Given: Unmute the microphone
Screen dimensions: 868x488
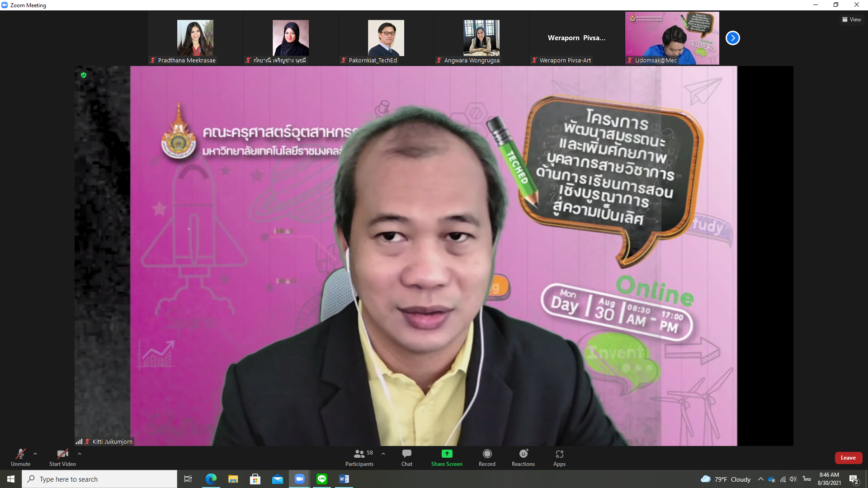Looking at the screenshot, I should tap(20, 457).
